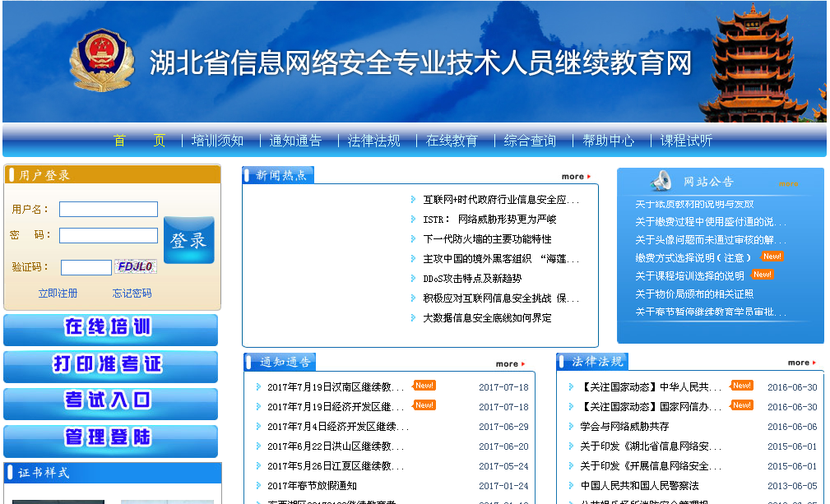Expand more in 通知通告 section

click(x=509, y=363)
